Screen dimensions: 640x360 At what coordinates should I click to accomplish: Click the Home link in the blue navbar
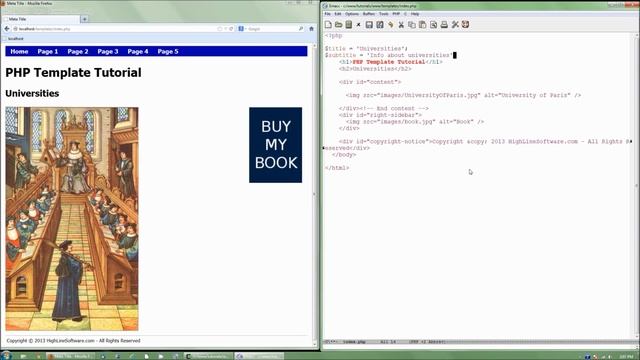(x=19, y=51)
